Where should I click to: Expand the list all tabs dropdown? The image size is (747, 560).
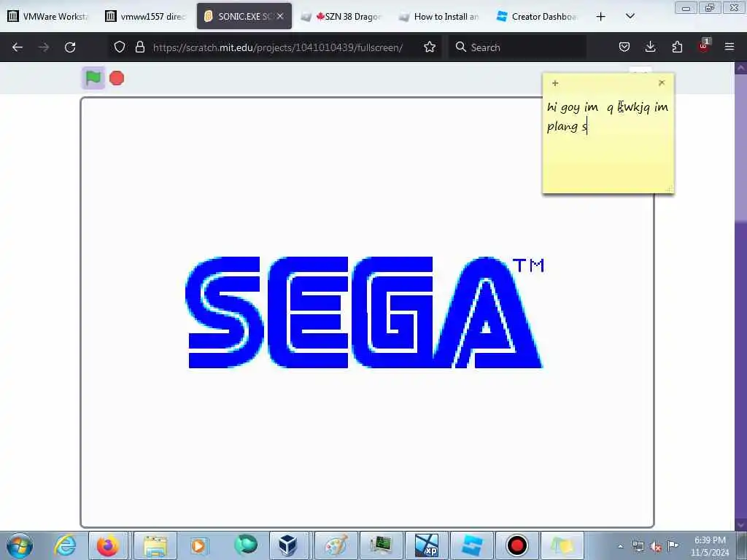[x=630, y=16]
